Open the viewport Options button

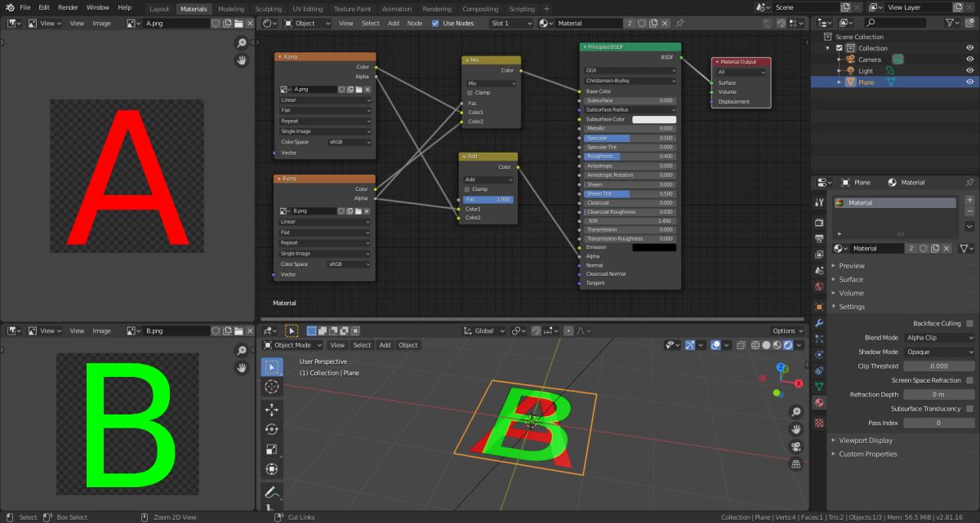[x=788, y=330]
